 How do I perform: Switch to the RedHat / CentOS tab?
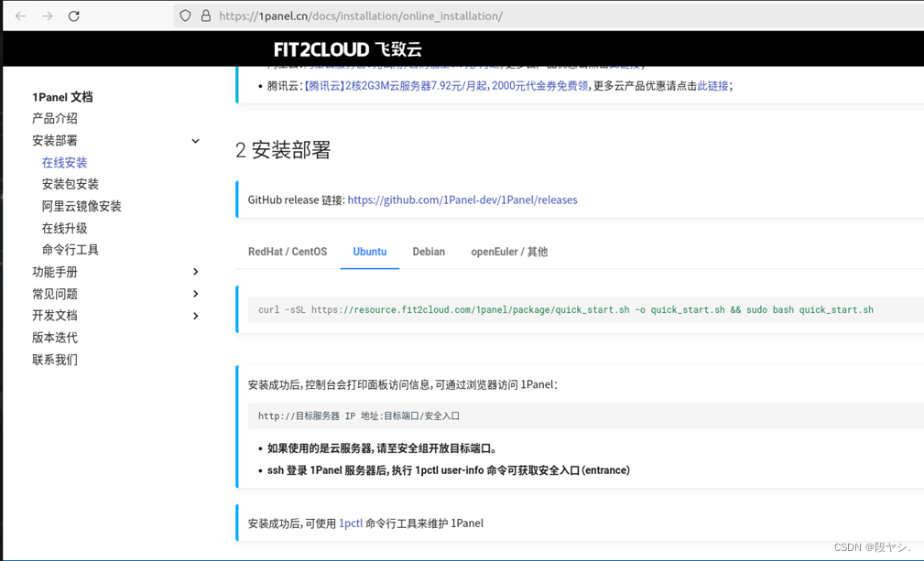(x=288, y=251)
